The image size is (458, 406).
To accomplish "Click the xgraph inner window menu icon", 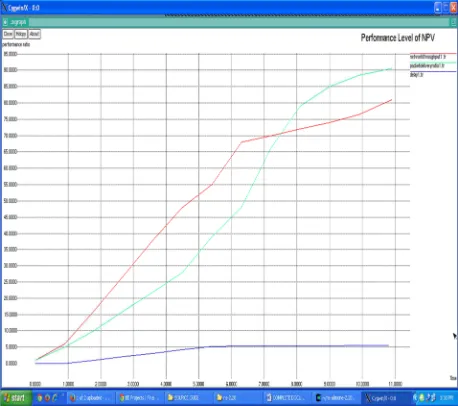I will 5,22.
